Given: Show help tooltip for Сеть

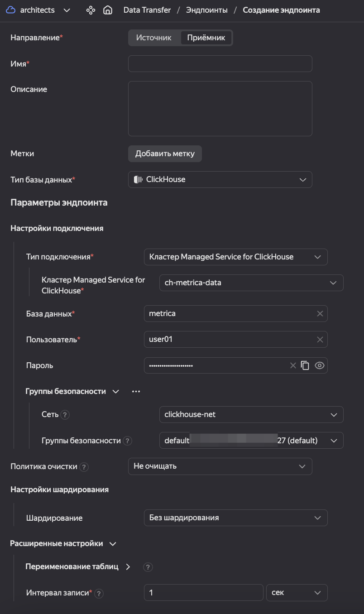Looking at the screenshot, I should (x=65, y=415).
